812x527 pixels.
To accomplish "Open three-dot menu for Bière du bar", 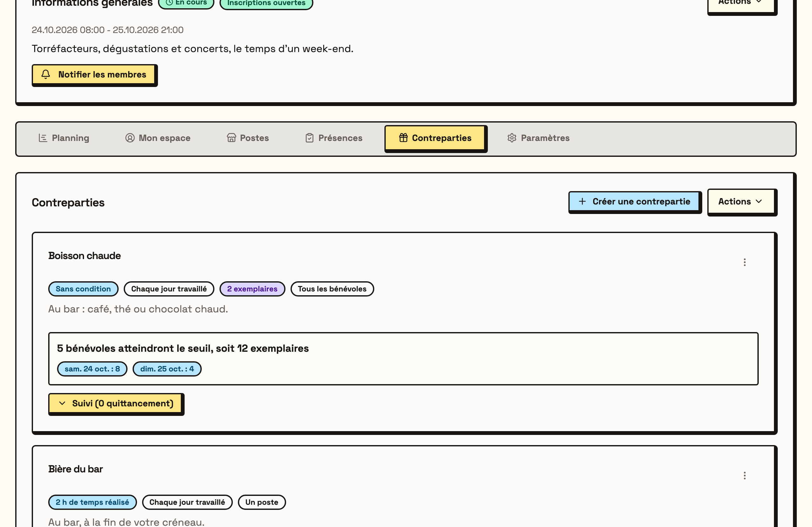I will pyautogui.click(x=744, y=476).
